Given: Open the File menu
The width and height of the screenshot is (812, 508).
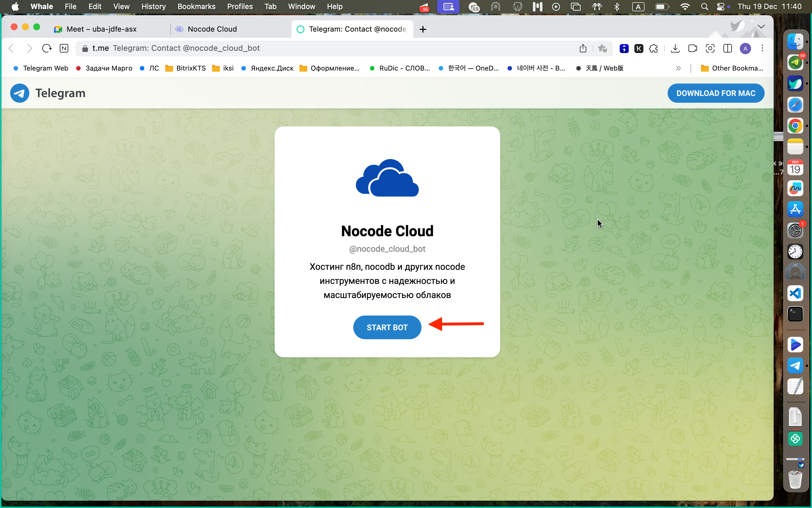Looking at the screenshot, I should tap(70, 6).
